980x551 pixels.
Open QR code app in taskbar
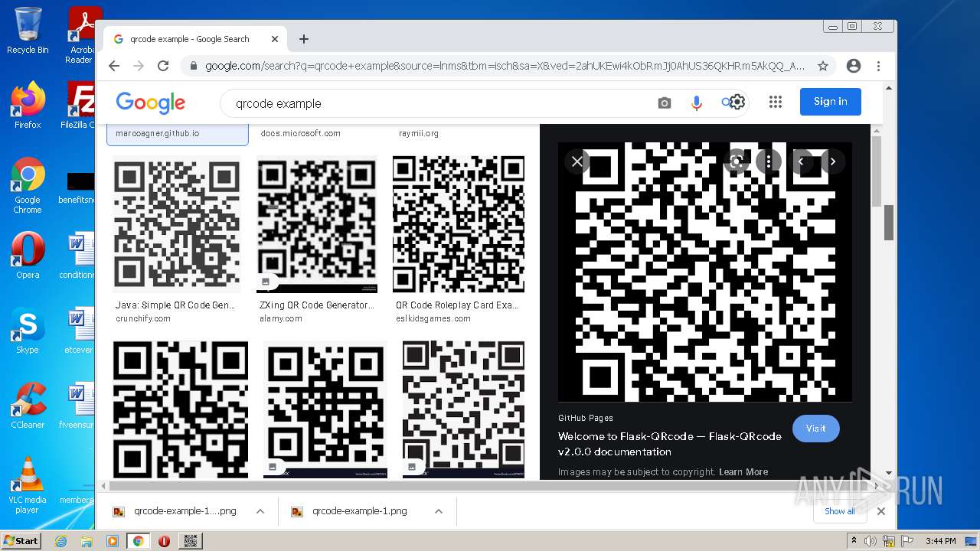[x=191, y=541]
